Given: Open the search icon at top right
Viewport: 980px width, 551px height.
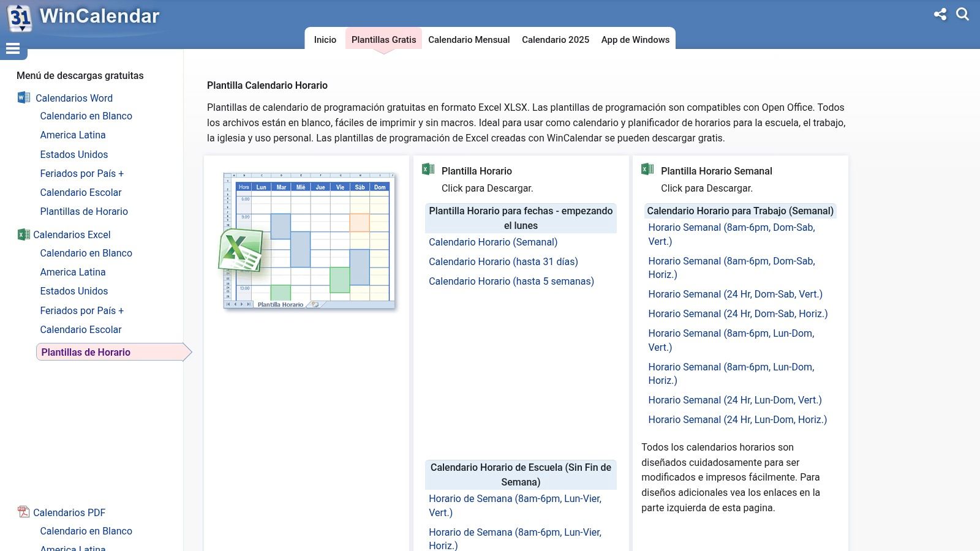Looking at the screenshot, I should 963,15.
